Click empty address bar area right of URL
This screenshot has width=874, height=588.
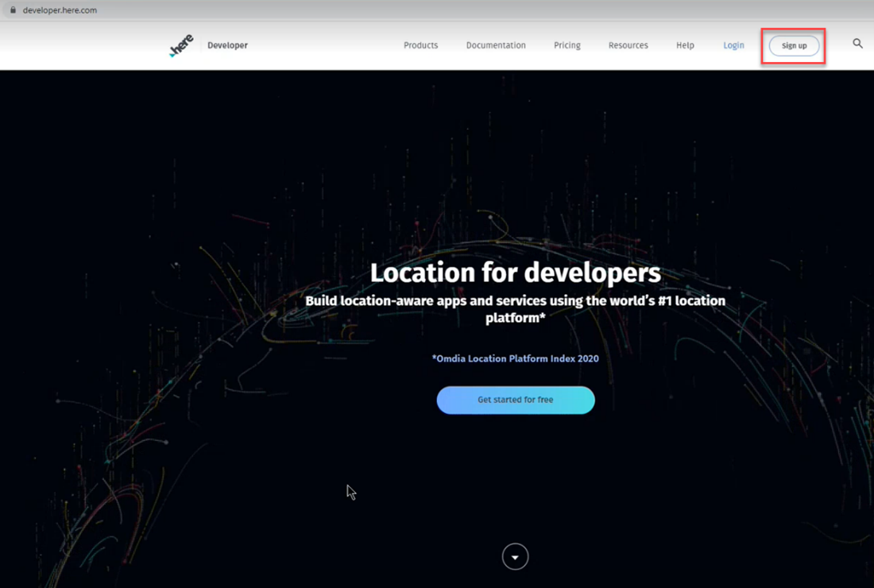(477, 10)
